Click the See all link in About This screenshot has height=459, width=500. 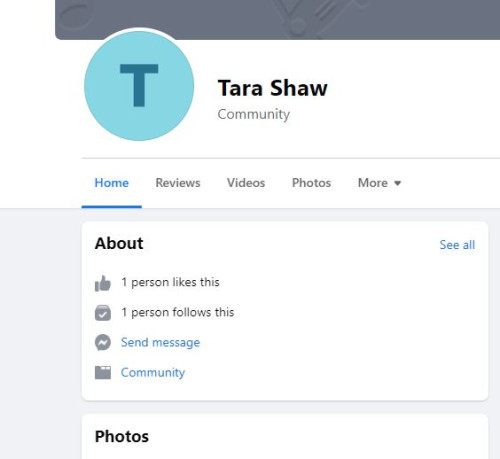(x=457, y=245)
